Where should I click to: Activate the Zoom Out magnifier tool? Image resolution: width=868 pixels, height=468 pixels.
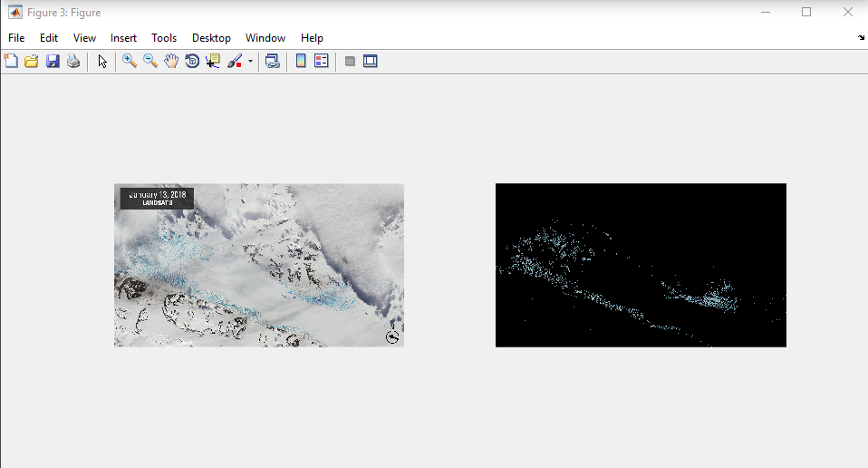150,62
